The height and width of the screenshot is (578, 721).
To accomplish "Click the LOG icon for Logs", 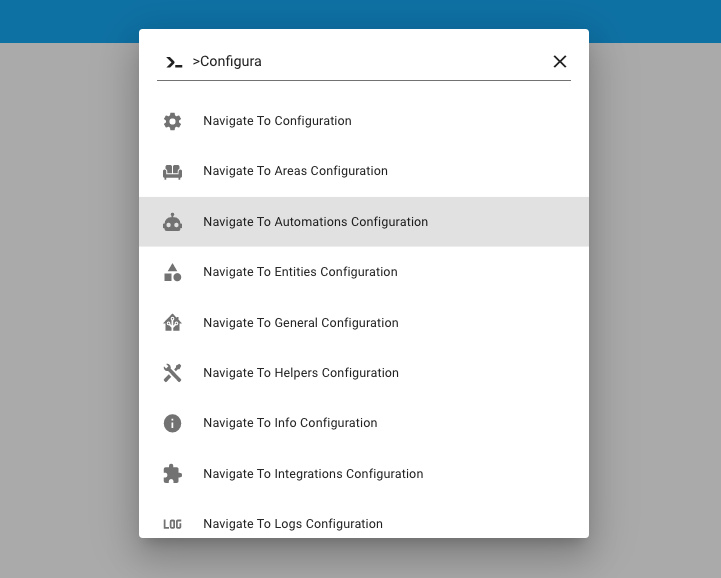I will tap(172, 524).
